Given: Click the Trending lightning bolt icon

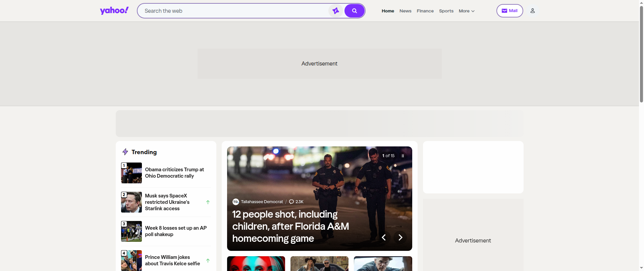Looking at the screenshot, I should point(125,152).
